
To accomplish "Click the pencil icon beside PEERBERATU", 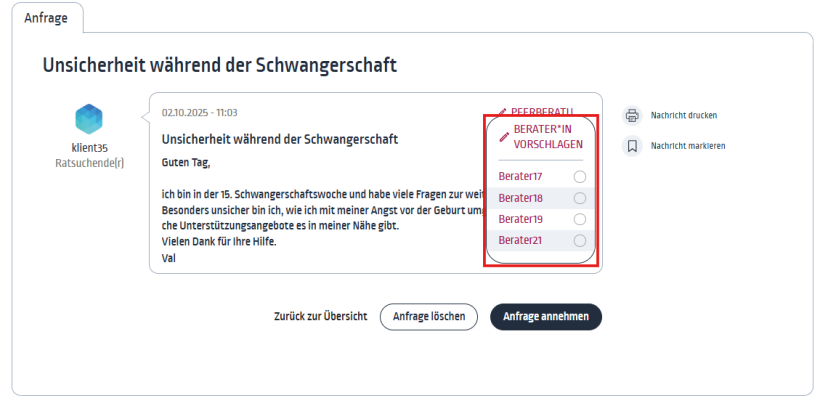I will click(503, 112).
